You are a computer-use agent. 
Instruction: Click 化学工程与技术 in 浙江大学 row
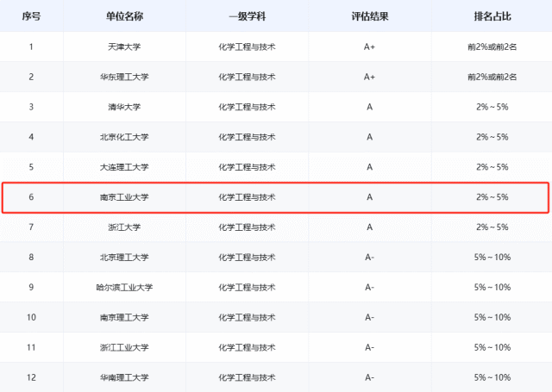point(247,227)
